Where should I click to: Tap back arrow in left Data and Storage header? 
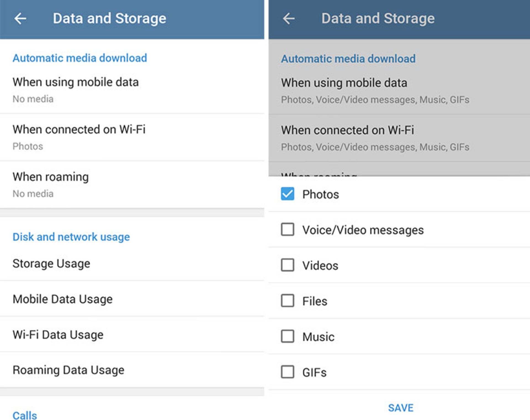point(20,19)
